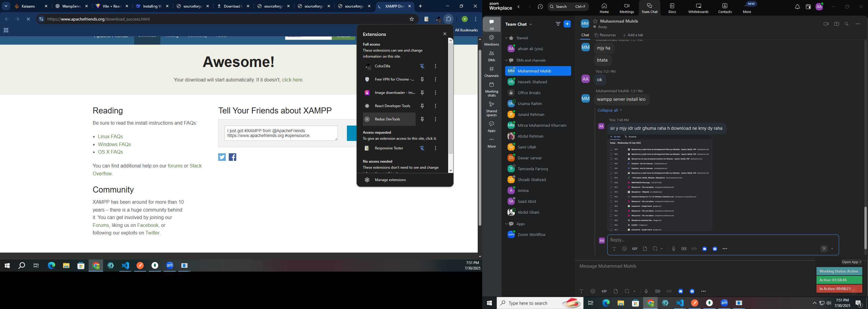Open Zoom Meetings
868x309 pixels.
click(627, 8)
